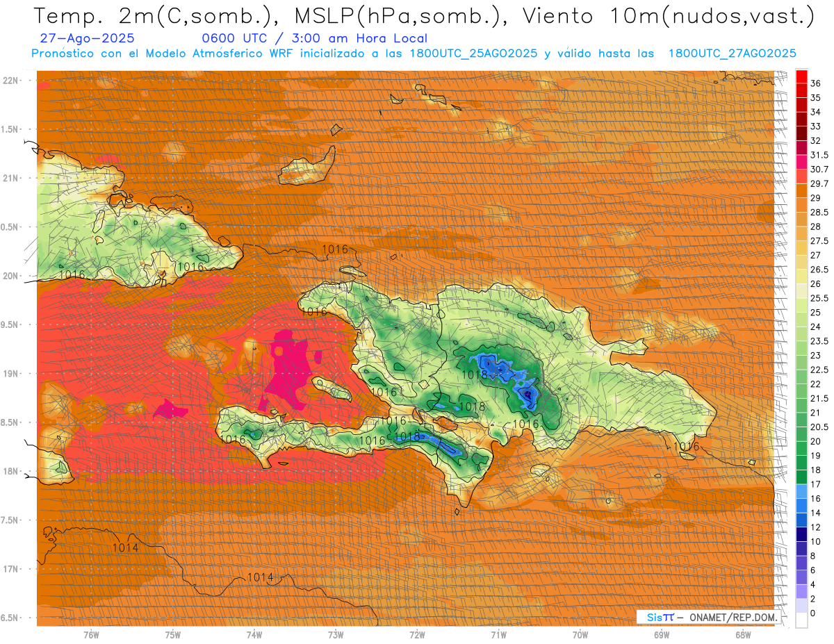Click the '17N' latitude axis label

(x=10, y=569)
